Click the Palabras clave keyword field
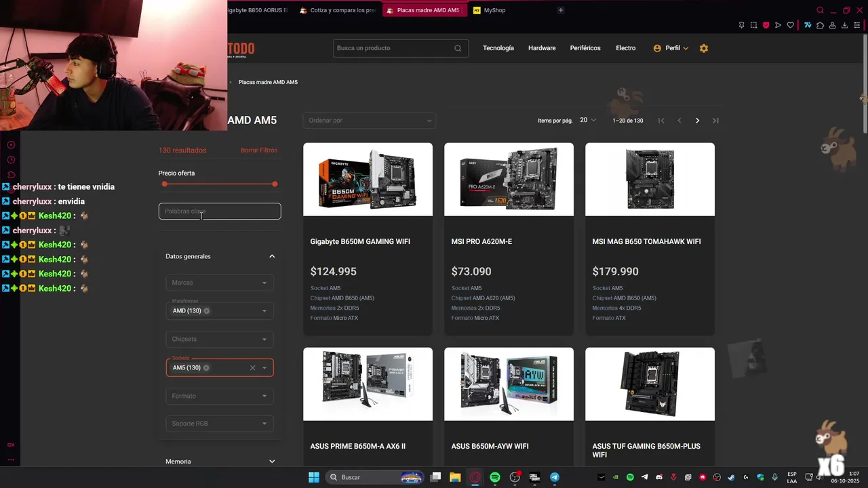Screen dimensions: 868x488 point(220,211)
